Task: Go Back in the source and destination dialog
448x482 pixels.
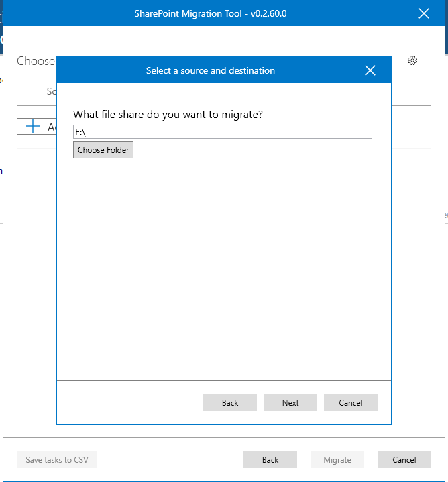Action: click(229, 402)
